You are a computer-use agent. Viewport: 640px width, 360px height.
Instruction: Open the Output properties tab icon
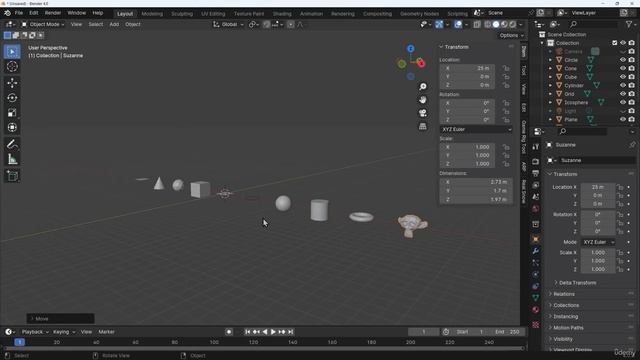pyautogui.click(x=536, y=174)
